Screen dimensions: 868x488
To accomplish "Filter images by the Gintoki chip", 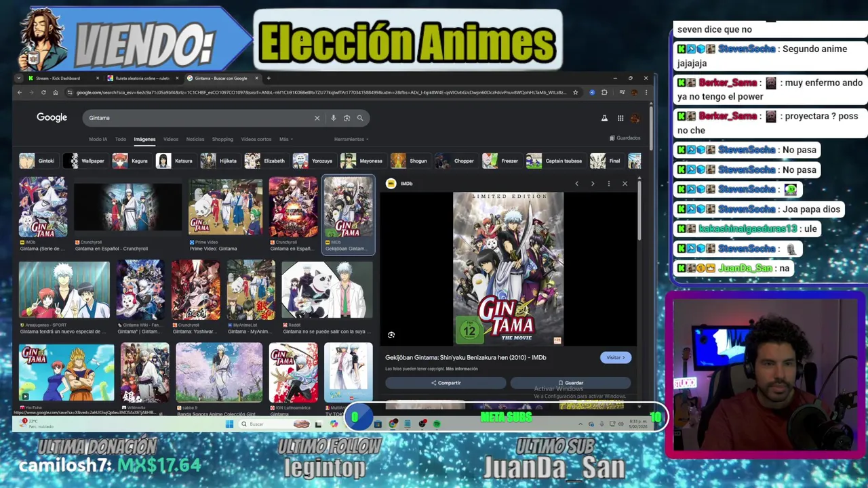I will click(x=38, y=161).
